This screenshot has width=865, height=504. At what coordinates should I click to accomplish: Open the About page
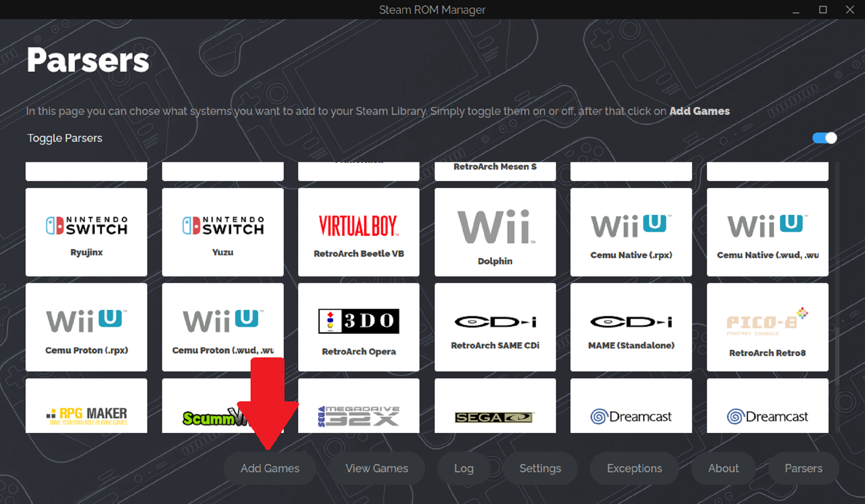tap(723, 468)
